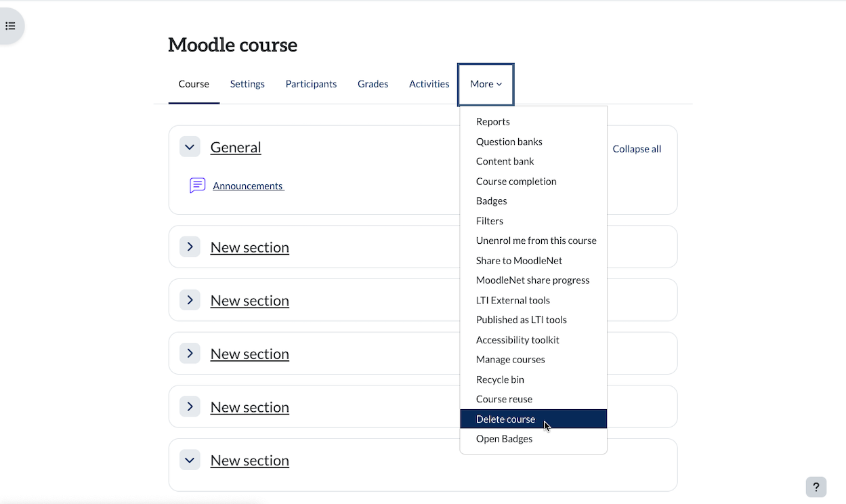Open the Accessibility toolkit entry
This screenshot has height=504, width=846.
tap(517, 340)
